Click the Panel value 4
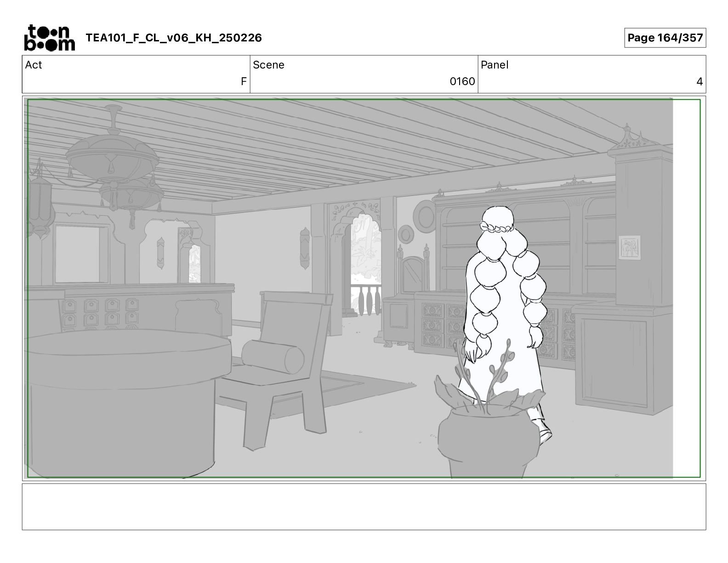The height and width of the screenshot is (563, 728). 700,81
